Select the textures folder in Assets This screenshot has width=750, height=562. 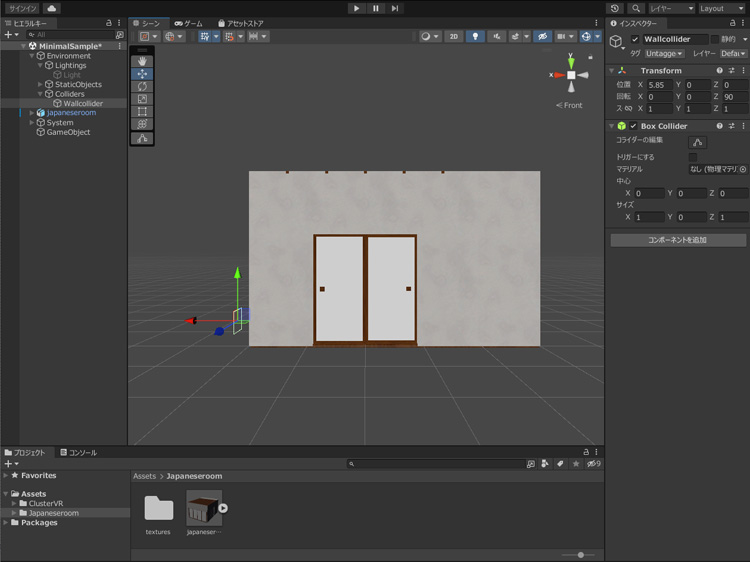pyautogui.click(x=158, y=508)
